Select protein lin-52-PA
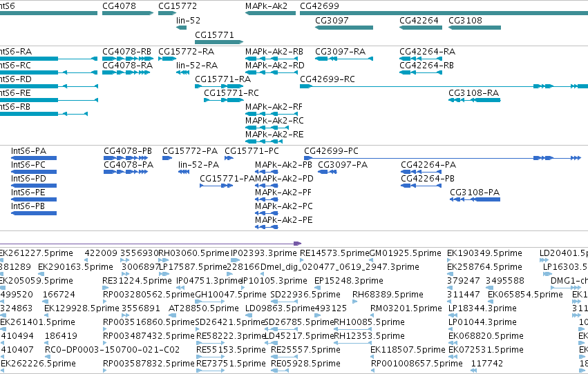The height and width of the screenshot is (374, 588). [x=199, y=165]
